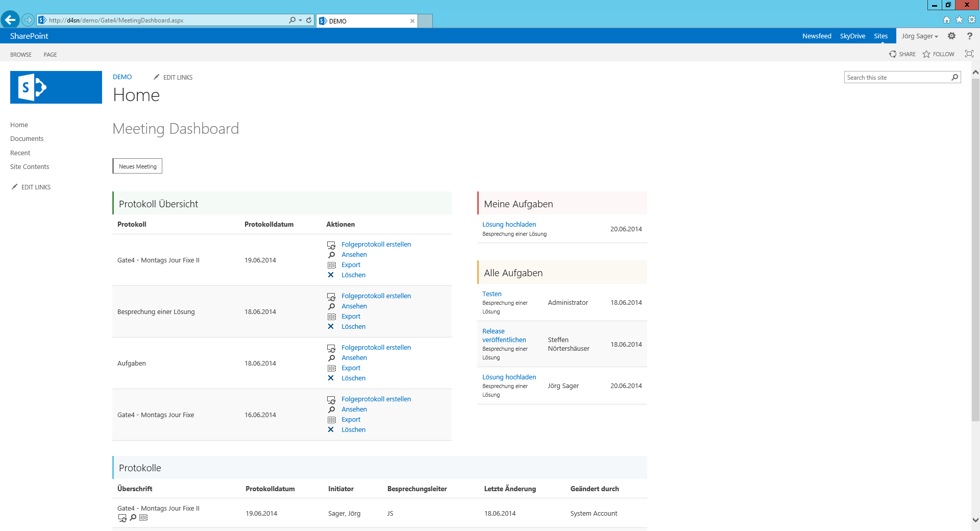Click SHARE in the ribbon
Image resolution: width=980 pixels, height=531 pixels.
point(902,54)
